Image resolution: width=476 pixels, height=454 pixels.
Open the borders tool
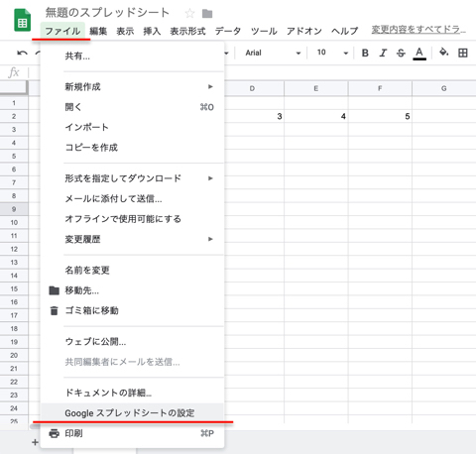[x=463, y=53]
